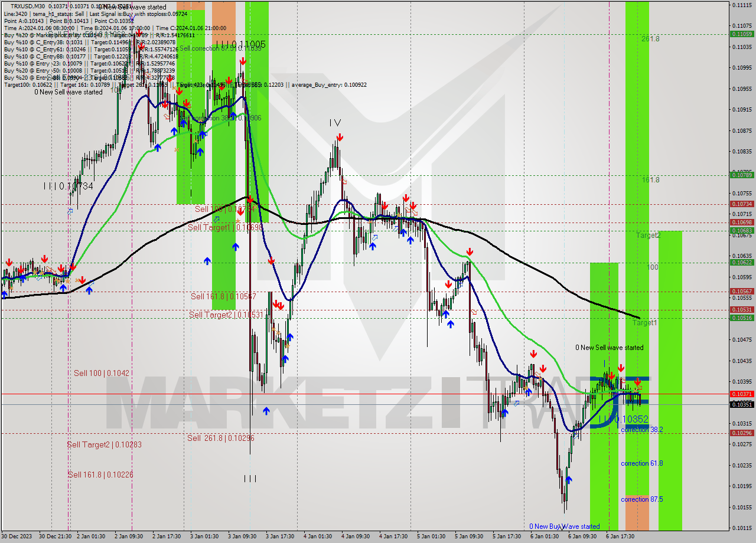
Task: Click the '30 Dec 2023' date axis label
Action: (x=17, y=536)
